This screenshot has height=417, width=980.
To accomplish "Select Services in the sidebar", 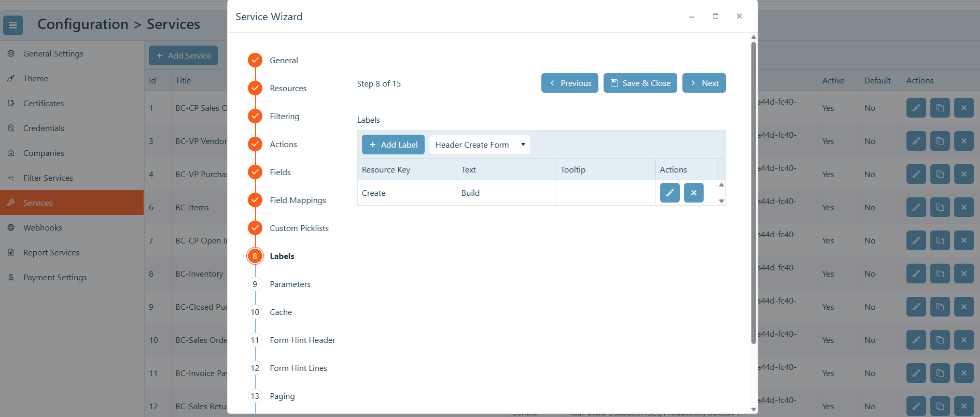I will 72,203.
